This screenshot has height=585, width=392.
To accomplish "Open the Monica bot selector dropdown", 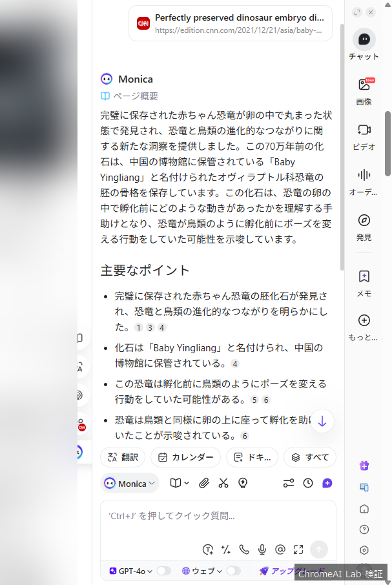I will (x=130, y=484).
